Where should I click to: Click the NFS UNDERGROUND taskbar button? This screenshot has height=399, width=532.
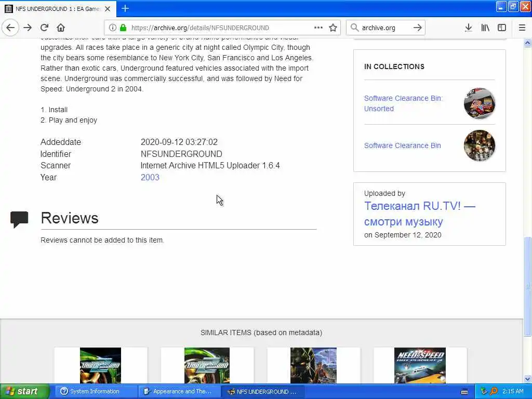pos(262,392)
